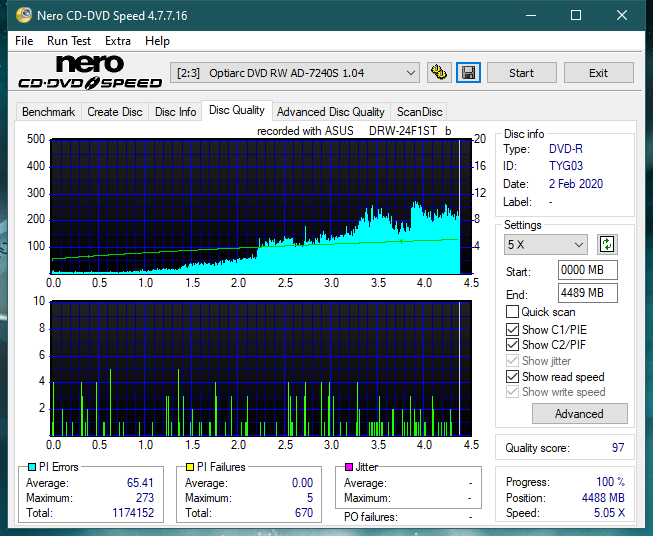Toggle Show C2/PIF checkbox
The image size is (653, 536).
(x=512, y=345)
